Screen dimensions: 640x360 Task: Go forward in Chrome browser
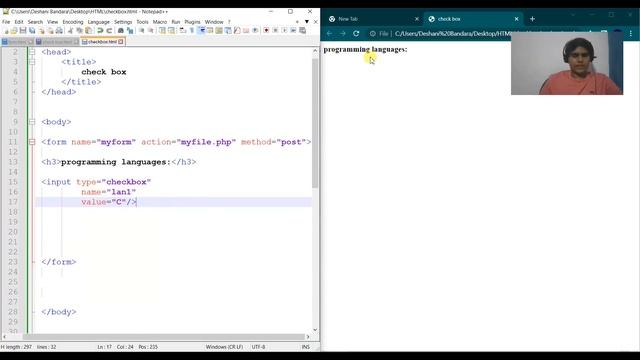(343, 33)
